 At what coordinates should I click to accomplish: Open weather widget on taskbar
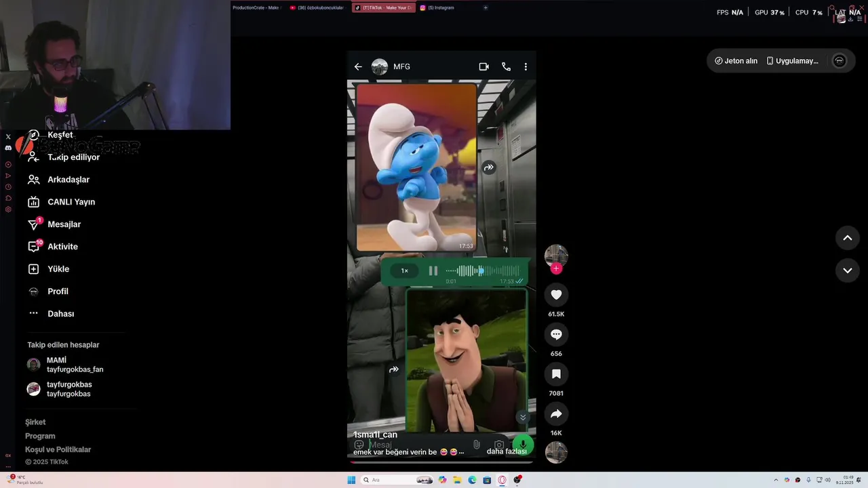(25, 479)
